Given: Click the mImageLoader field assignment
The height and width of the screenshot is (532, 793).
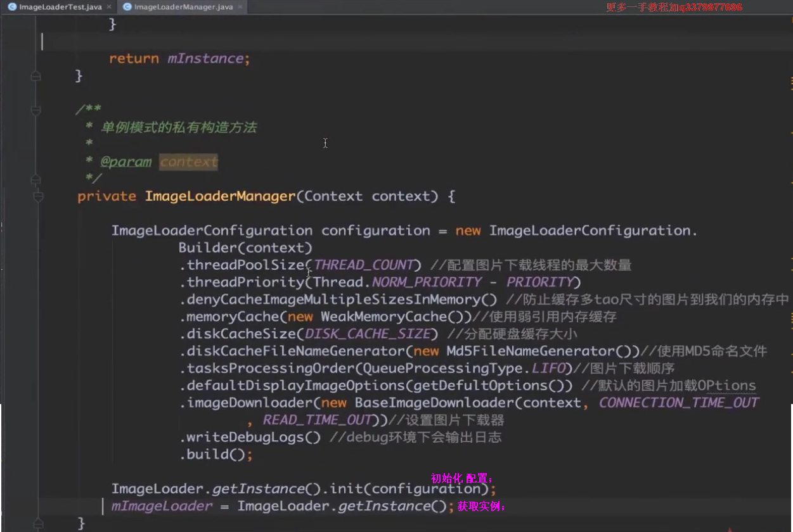Looking at the screenshot, I should click(x=162, y=506).
